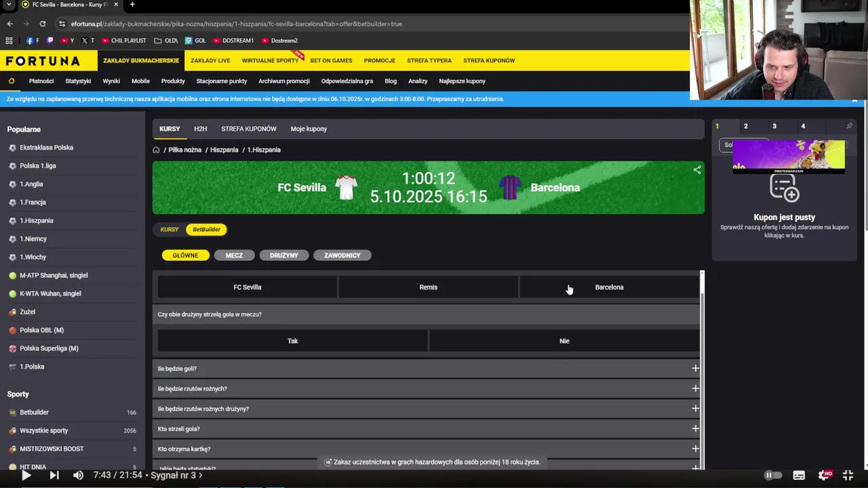Click the pin icon in coupon panel
The height and width of the screenshot is (488, 868).
point(849,126)
